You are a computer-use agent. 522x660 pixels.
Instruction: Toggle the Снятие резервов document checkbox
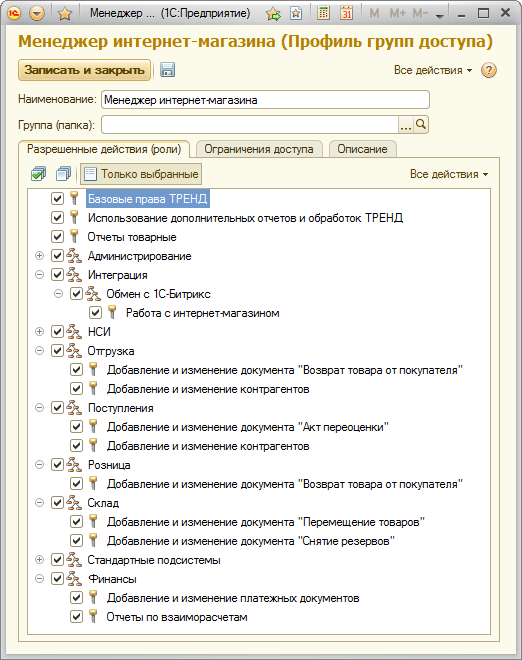[76, 540]
